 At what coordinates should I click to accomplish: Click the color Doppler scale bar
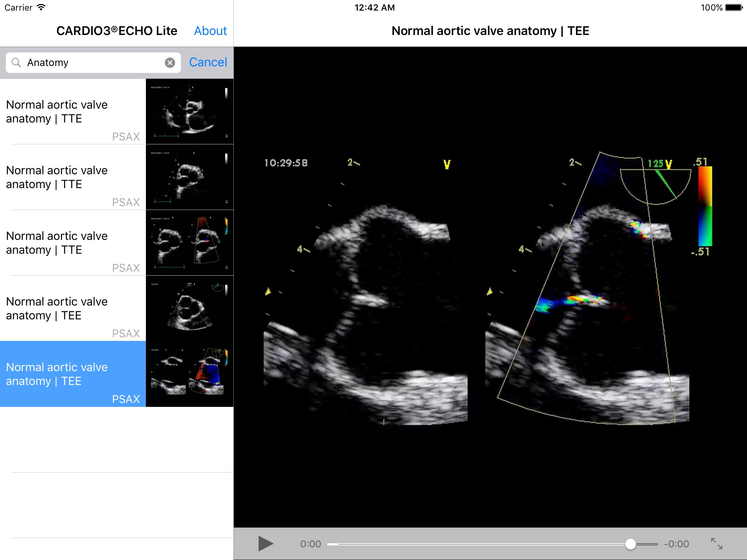[x=705, y=206]
